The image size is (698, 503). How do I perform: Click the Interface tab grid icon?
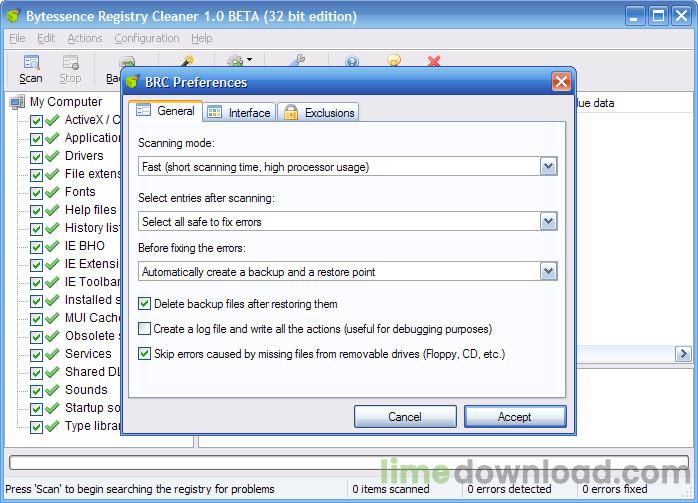click(x=215, y=112)
